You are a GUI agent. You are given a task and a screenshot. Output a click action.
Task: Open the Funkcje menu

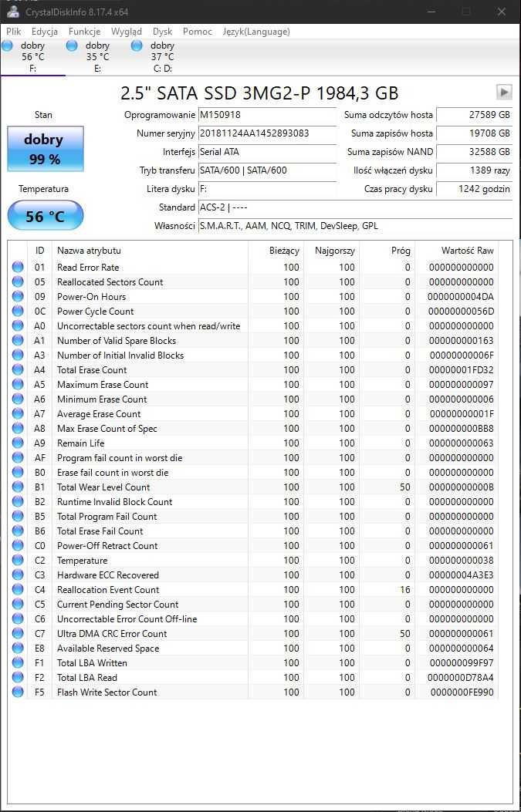click(84, 32)
